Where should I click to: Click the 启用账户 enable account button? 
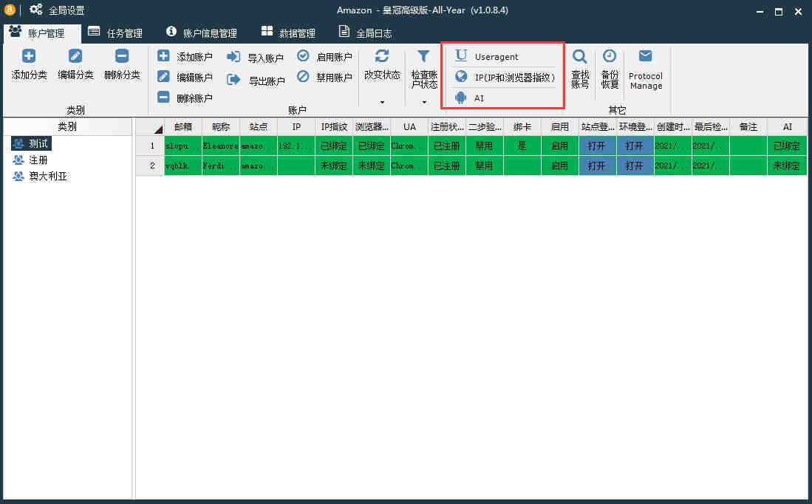[x=324, y=56]
